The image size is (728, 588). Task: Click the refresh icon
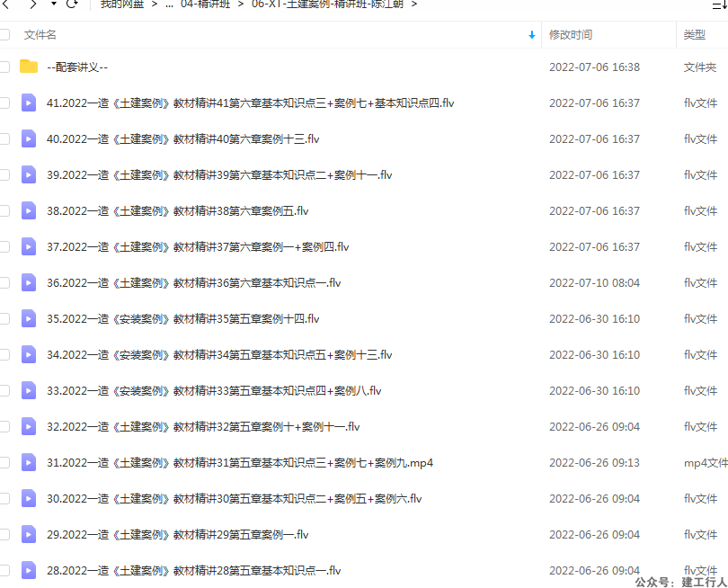pyautogui.click(x=72, y=4)
